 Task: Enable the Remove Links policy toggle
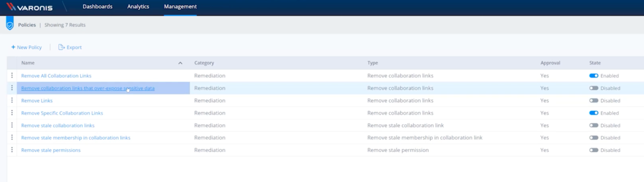pos(593,101)
